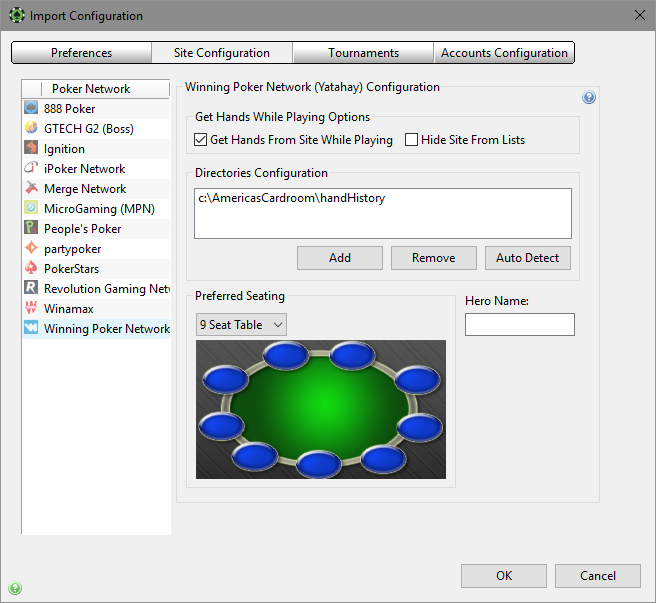656x603 pixels.
Task: Select the bottom center seat on the table
Action: 318,464
